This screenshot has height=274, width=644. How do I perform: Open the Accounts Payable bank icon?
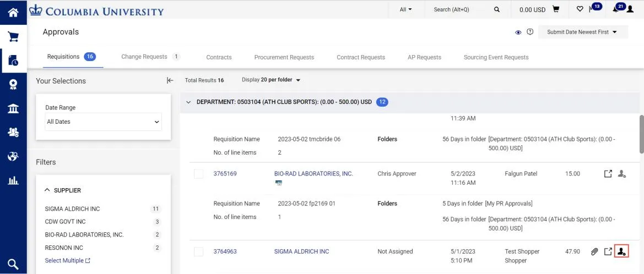pyautogui.click(x=13, y=109)
